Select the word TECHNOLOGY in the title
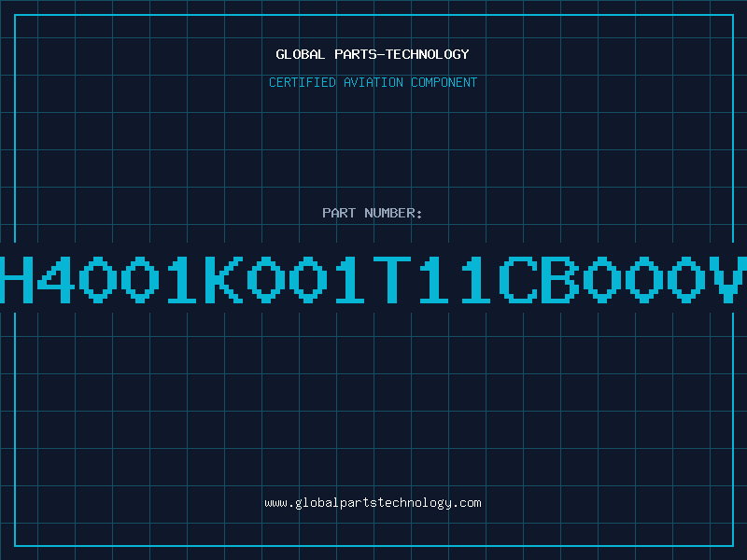 tap(428, 54)
